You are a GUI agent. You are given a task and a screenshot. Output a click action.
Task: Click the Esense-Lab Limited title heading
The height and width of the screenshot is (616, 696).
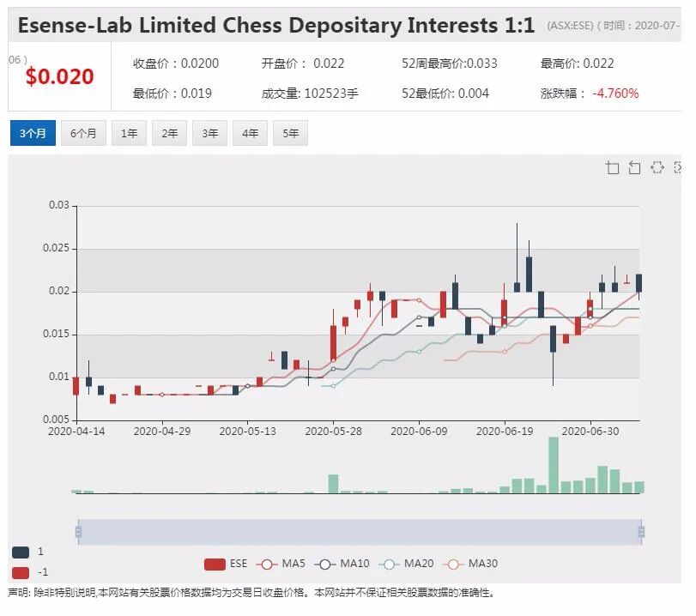(x=276, y=25)
